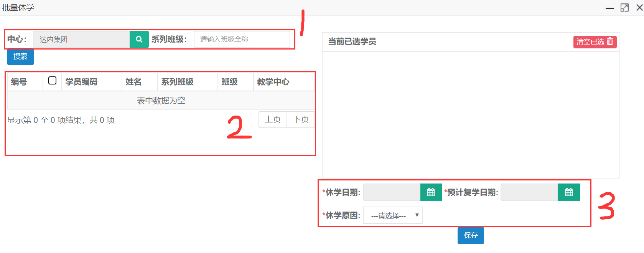Click the 中心 field showing 达内集团
Screen dimensions: 644x253
(81, 39)
